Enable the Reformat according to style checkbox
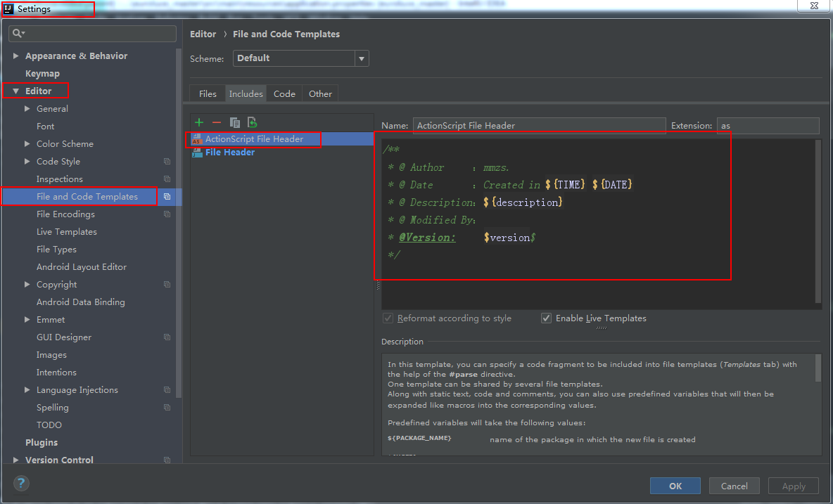The height and width of the screenshot is (504, 833). [388, 318]
